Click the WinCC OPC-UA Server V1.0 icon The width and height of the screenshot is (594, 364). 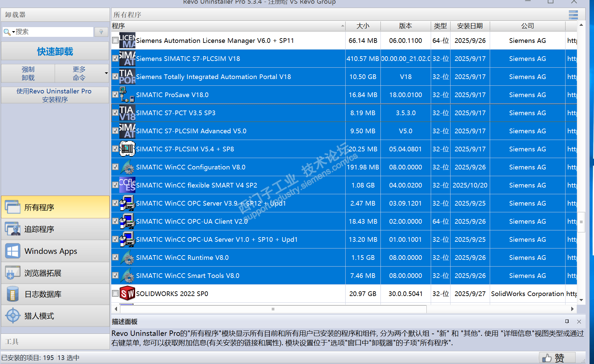(x=127, y=239)
